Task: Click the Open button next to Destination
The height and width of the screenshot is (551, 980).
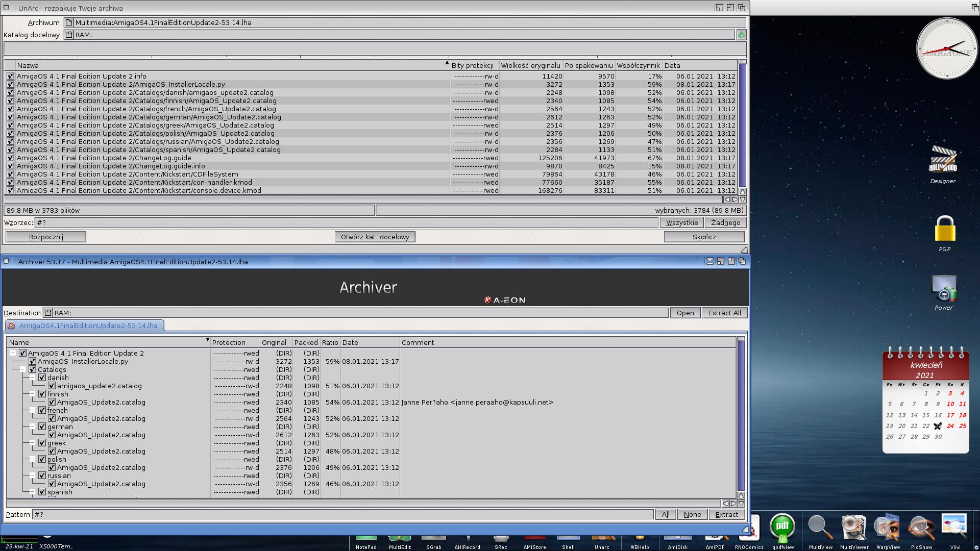Action: tap(685, 313)
